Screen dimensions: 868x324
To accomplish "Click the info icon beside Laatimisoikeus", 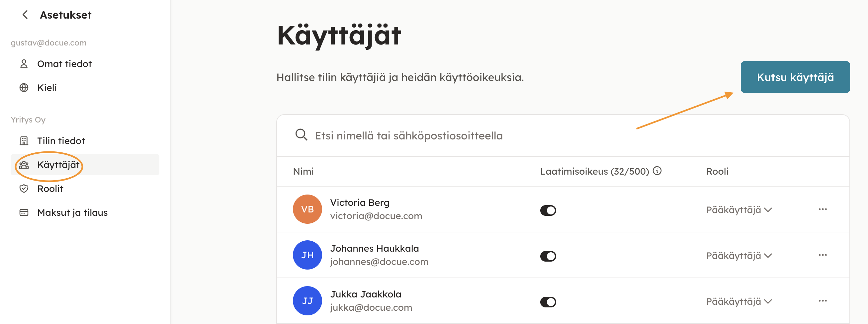I will point(657,171).
